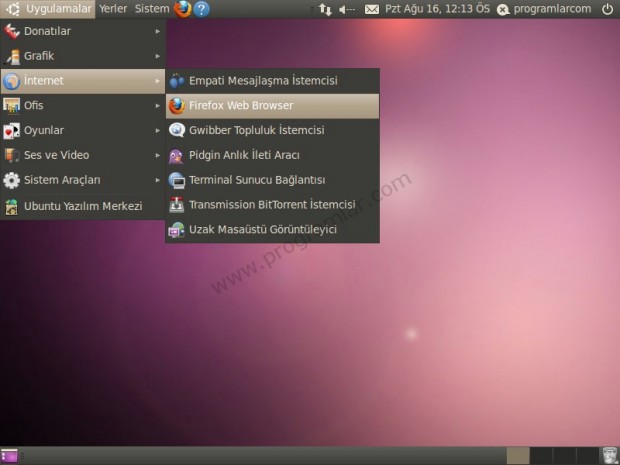Launch Firefox Web Browser from submenu
This screenshot has width=620, height=465.
(x=272, y=106)
